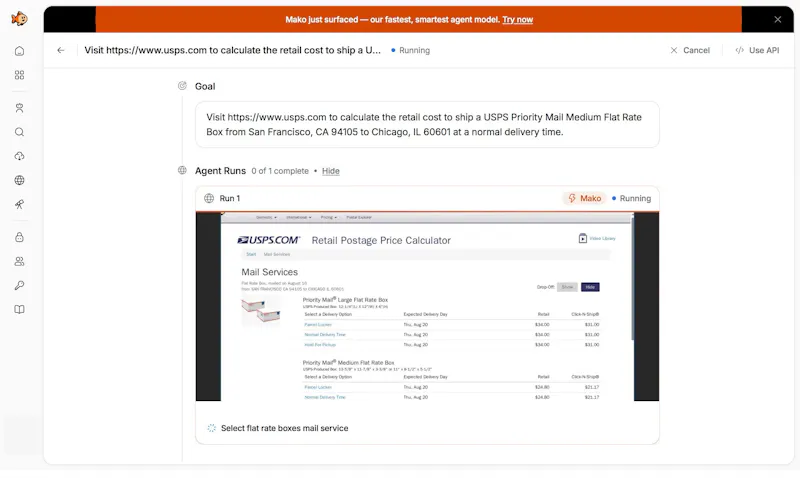This screenshot has width=800, height=478.
Task: Click the Run 1 label
Action: coord(230,198)
